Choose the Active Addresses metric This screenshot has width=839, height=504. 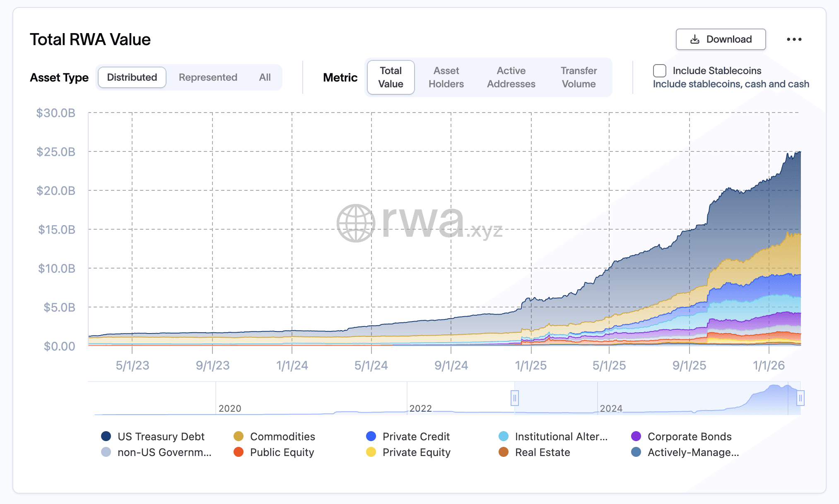point(511,77)
